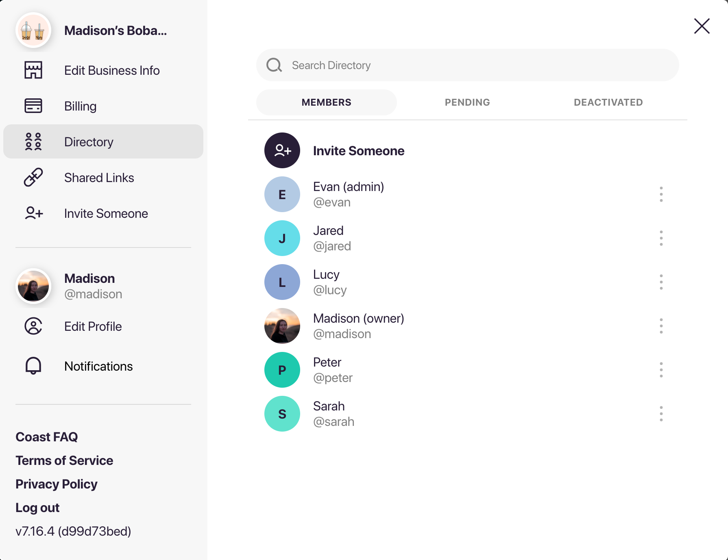The width and height of the screenshot is (728, 560).
Task: Click the Notifications bell icon
Action: click(33, 366)
